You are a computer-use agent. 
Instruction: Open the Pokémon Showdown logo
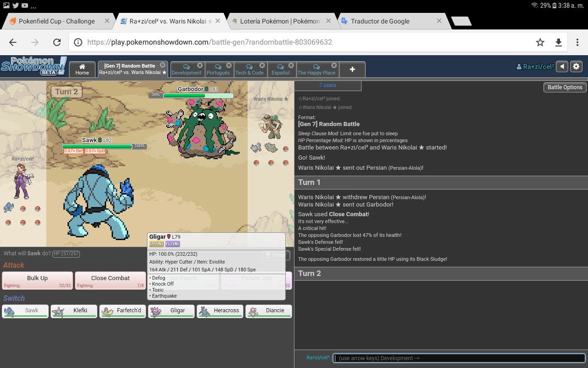pos(34,67)
